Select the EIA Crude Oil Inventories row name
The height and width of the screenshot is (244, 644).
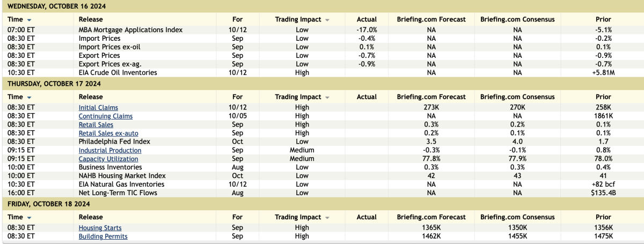click(118, 73)
